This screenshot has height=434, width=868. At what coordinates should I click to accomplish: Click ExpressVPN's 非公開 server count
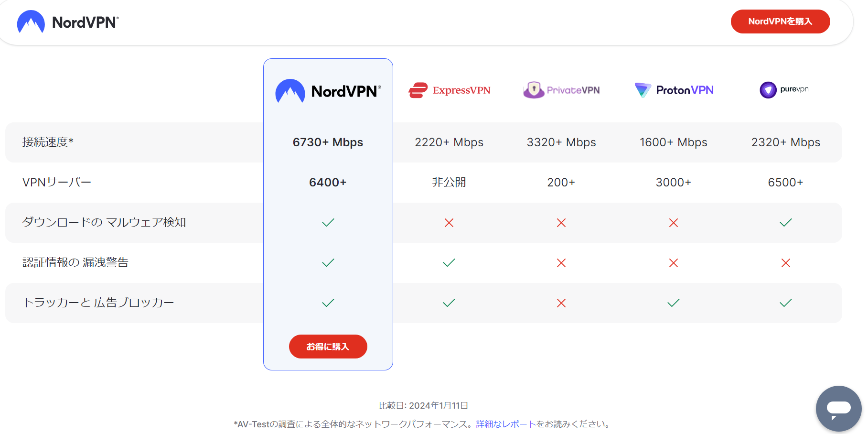click(449, 182)
